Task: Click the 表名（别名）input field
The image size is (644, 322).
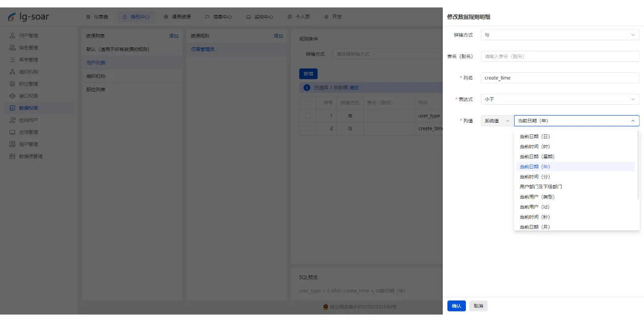Action: 559,56
